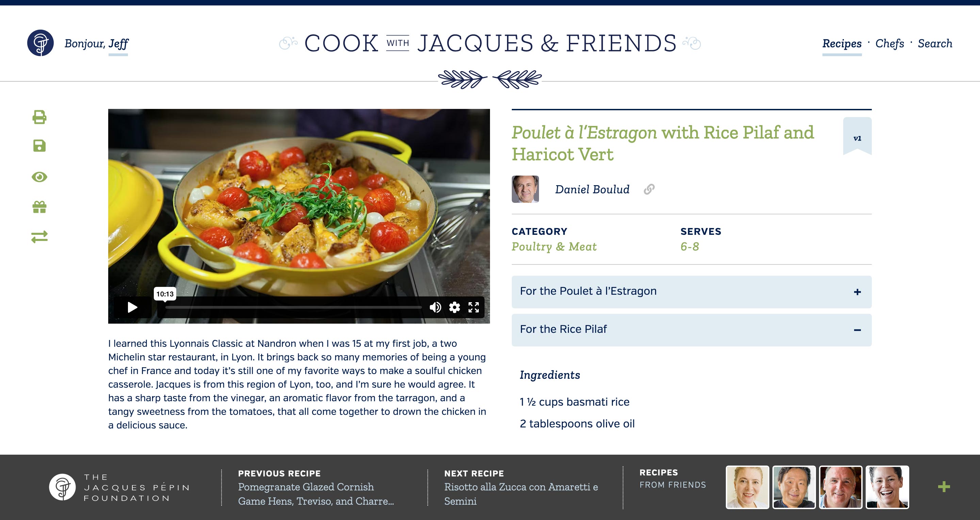
Task: Open the second friend chef photo thumbnail
Action: tap(794, 487)
